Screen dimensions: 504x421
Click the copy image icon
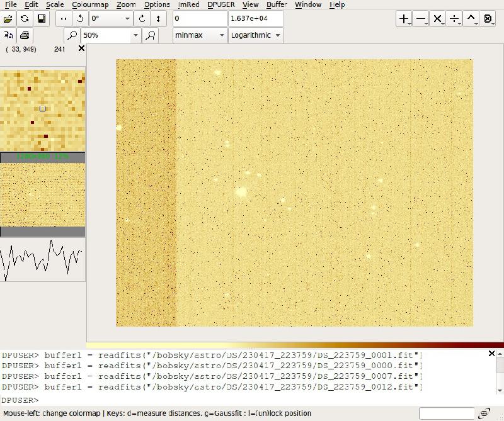(x=8, y=35)
